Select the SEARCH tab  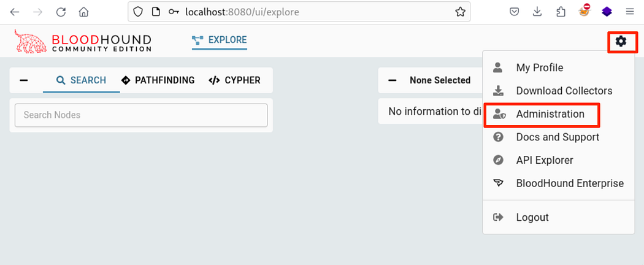pyautogui.click(x=82, y=80)
